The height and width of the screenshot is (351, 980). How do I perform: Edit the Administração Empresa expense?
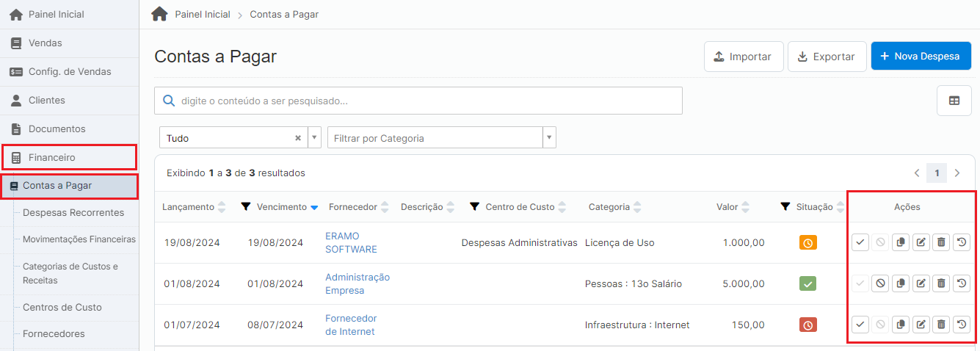click(x=921, y=283)
